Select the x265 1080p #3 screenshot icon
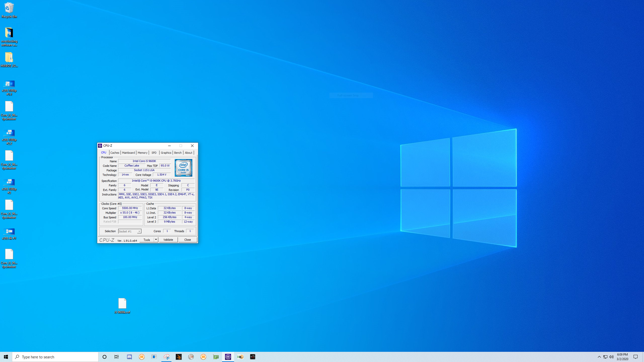This screenshot has width=644, height=362. click(9, 186)
